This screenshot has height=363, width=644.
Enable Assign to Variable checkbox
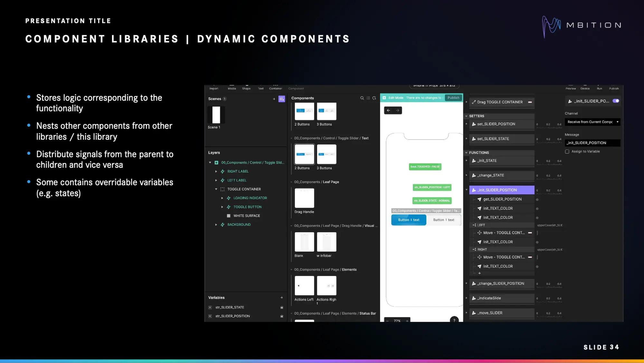point(567,151)
